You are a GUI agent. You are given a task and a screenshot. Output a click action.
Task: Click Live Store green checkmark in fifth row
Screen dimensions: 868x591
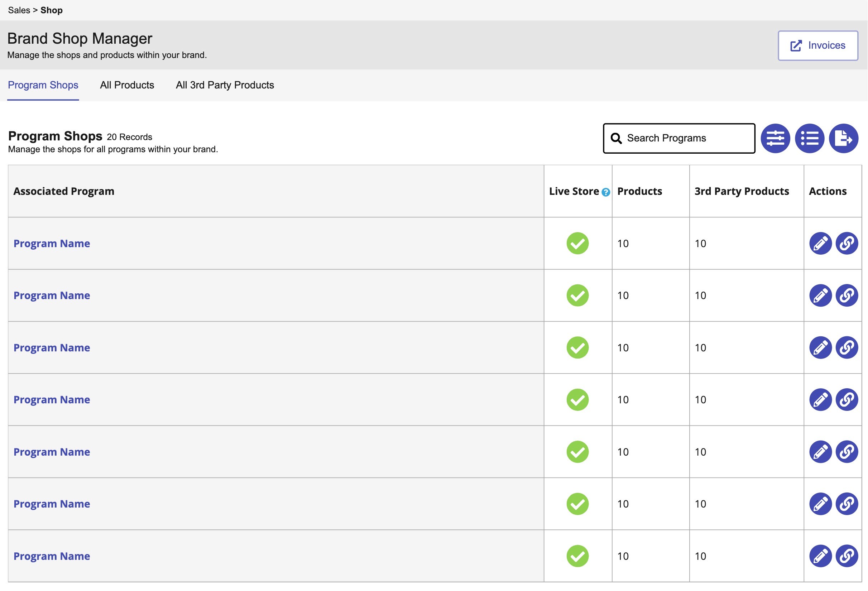pos(577,452)
